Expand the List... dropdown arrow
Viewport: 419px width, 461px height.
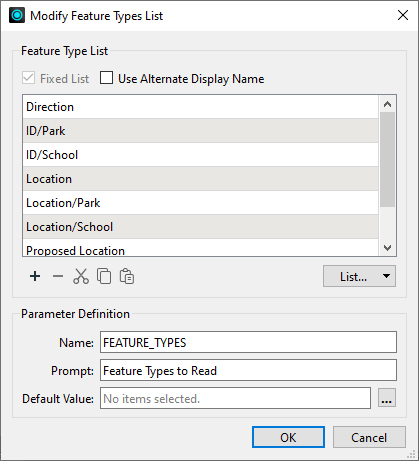point(386,276)
